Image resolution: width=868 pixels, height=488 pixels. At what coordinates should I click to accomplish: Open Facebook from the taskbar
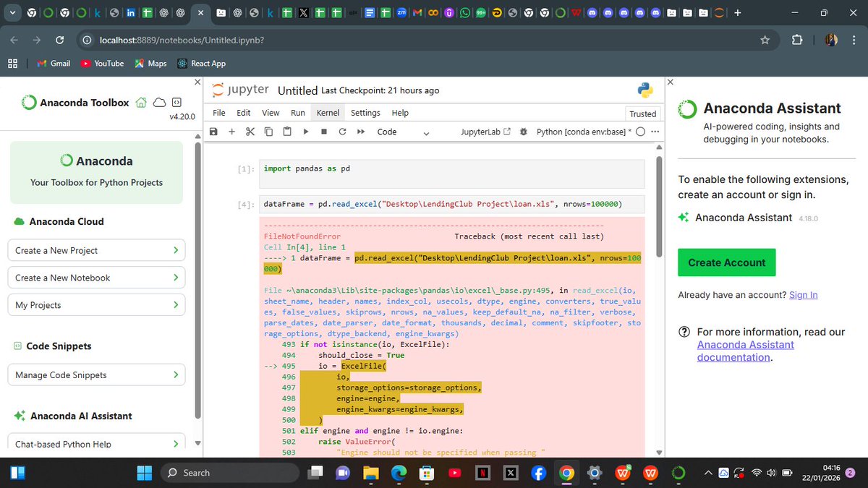[538, 473]
